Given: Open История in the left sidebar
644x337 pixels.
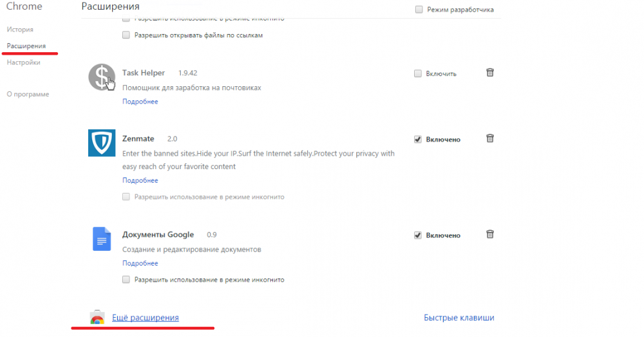Looking at the screenshot, I should pyautogui.click(x=20, y=30).
